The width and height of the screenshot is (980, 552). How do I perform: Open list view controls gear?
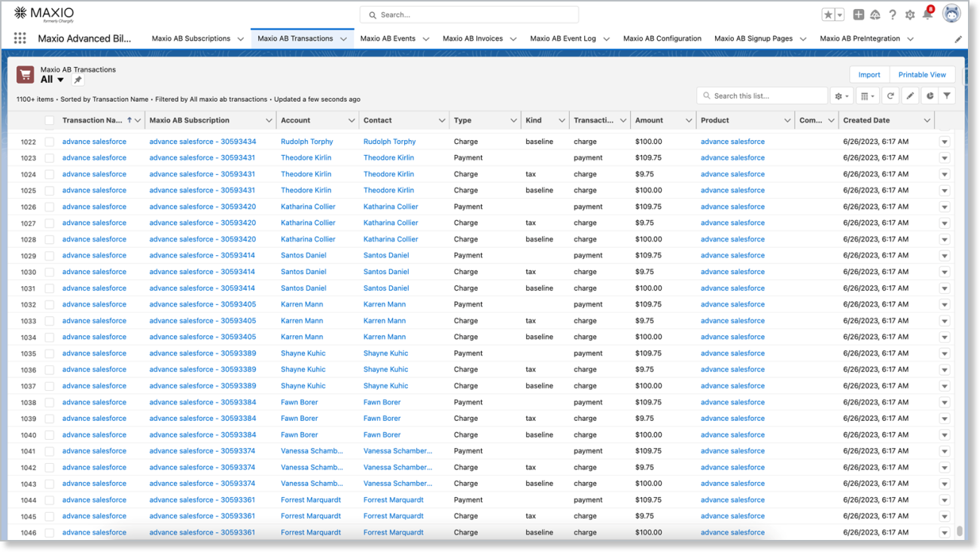(x=842, y=96)
